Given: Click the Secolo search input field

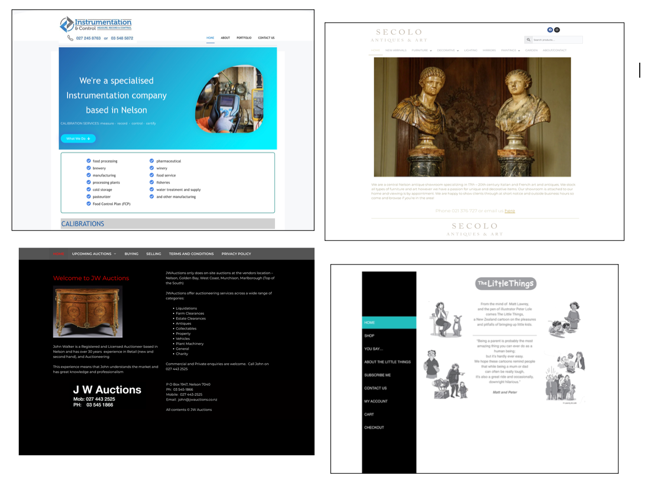Looking at the screenshot, I should tap(558, 40).
